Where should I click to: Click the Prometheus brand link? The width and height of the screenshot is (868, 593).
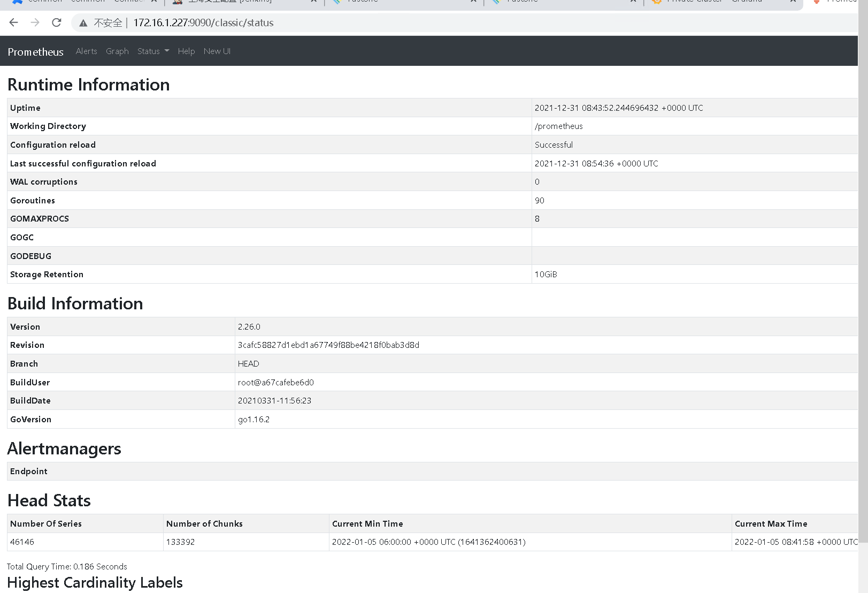click(35, 52)
